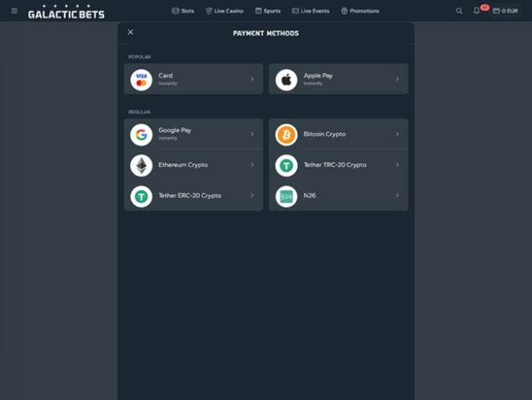Click the Galactic Bets logo
The image size is (532, 400).
point(66,11)
